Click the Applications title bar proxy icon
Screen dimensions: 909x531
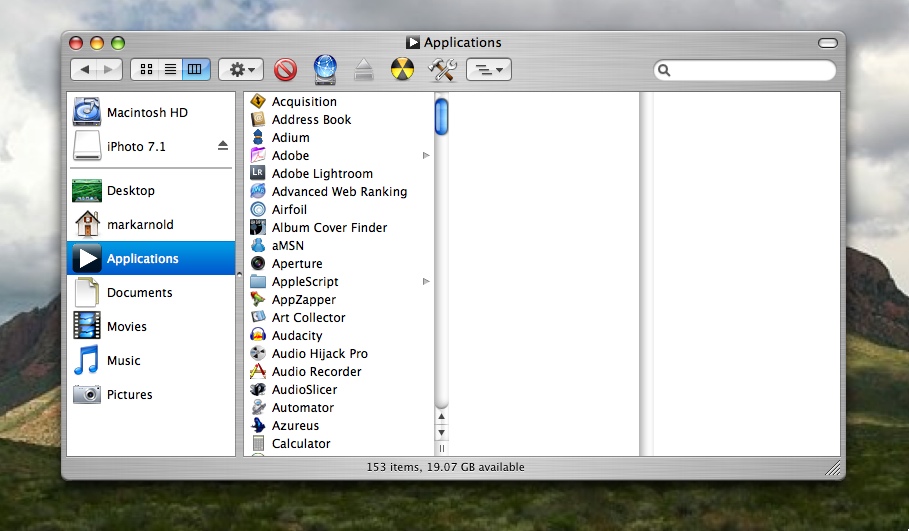pos(413,42)
